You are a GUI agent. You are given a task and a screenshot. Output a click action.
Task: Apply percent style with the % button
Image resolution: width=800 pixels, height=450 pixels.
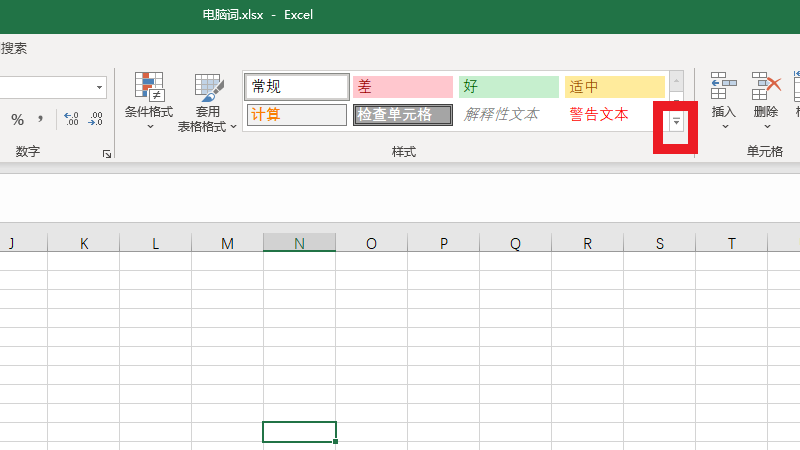point(17,119)
